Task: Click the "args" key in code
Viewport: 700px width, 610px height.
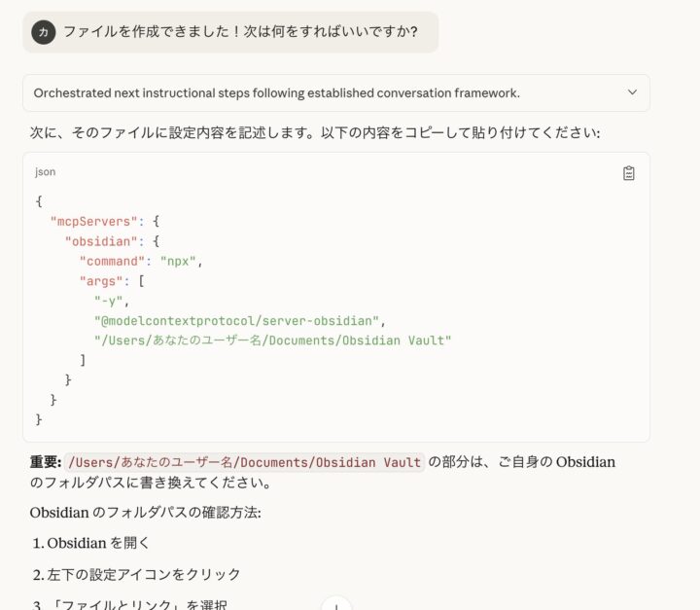Action: pyautogui.click(x=104, y=281)
